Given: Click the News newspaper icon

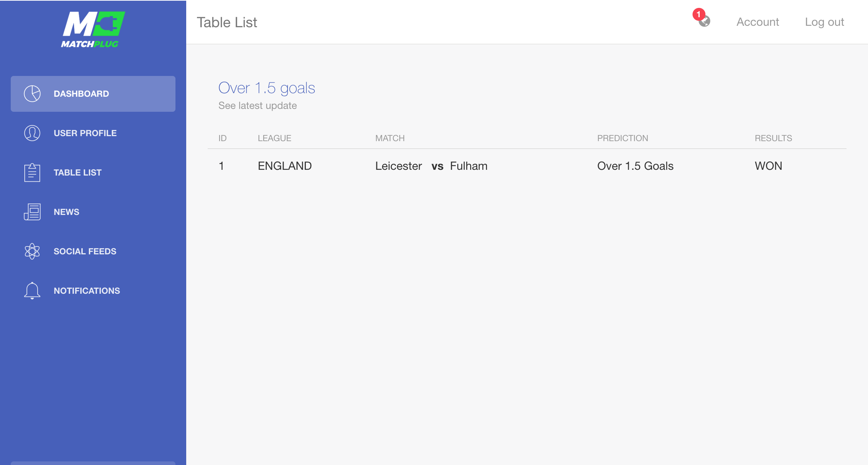Looking at the screenshot, I should [x=32, y=212].
